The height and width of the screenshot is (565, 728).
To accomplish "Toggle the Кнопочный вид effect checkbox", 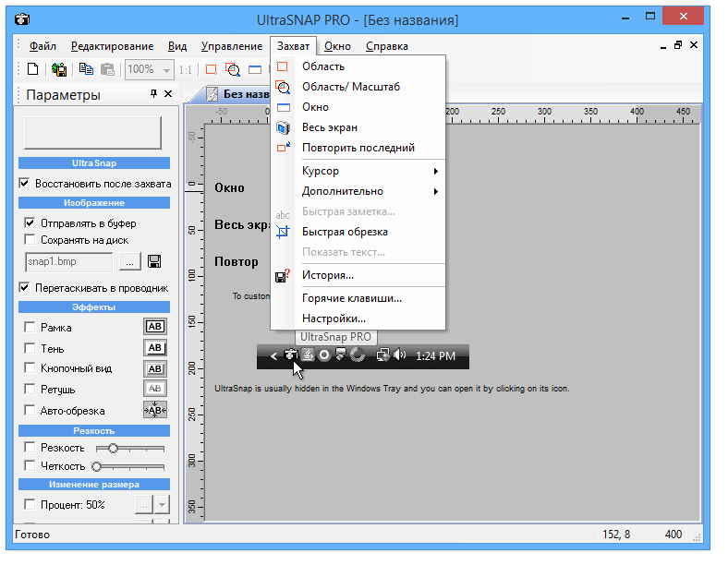I will click(30, 368).
